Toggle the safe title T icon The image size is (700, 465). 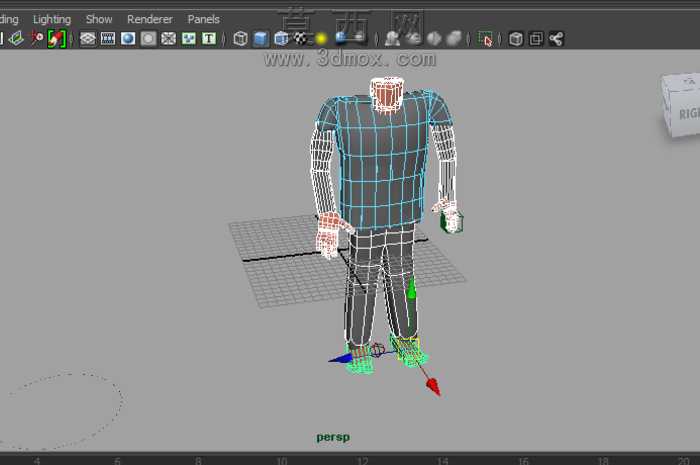(208, 39)
